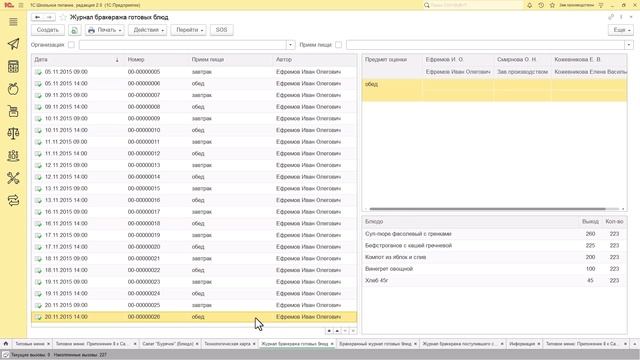Open the Печать dropdown menu
640x360 pixels.
pos(105,30)
